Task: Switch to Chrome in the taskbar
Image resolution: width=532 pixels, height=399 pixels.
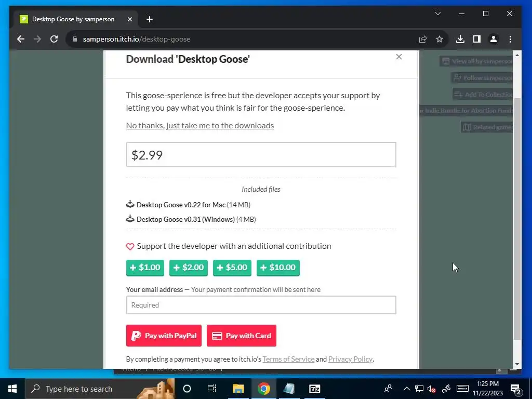Action: (263, 389)
